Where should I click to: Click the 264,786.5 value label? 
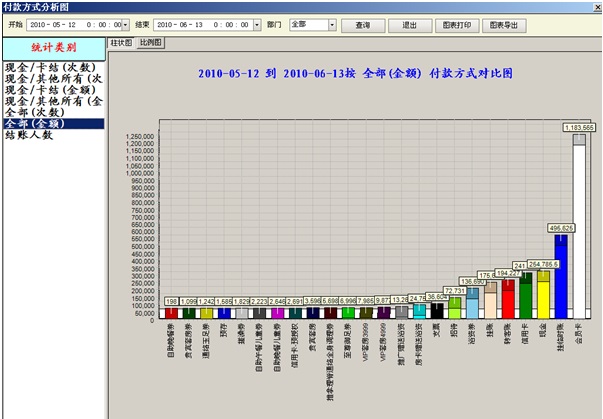click(544, 264)
